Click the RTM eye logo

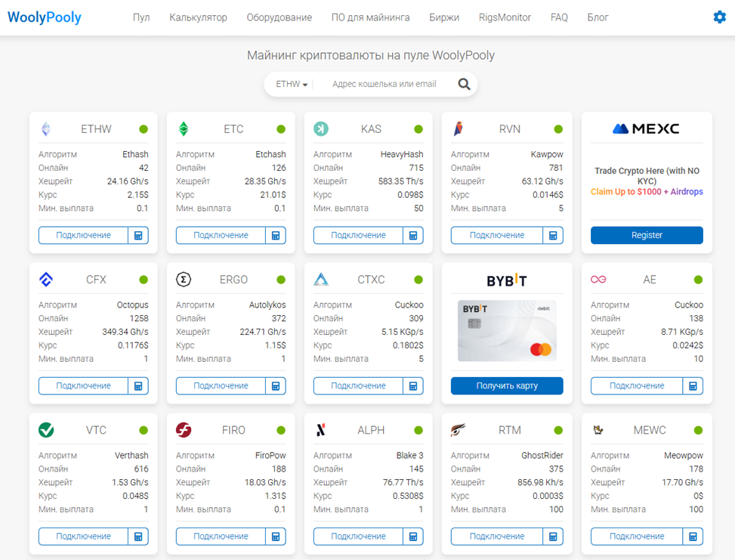[458, 429]
